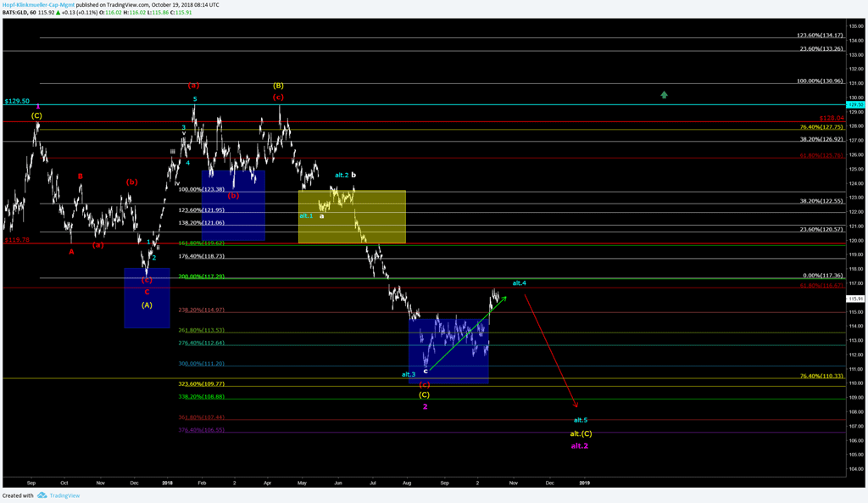Select the alt.4 wave label
This screenshot has width=868, height=503.
tap(520, 282)
